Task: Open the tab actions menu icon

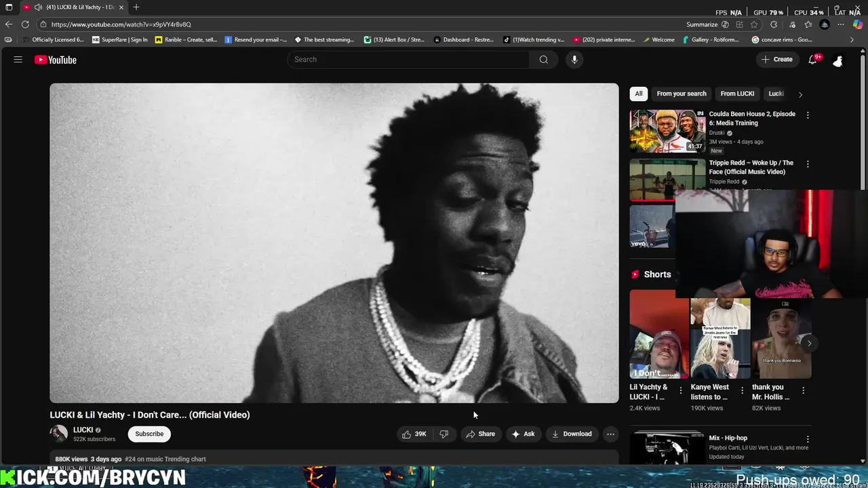Action: (9, 7)
